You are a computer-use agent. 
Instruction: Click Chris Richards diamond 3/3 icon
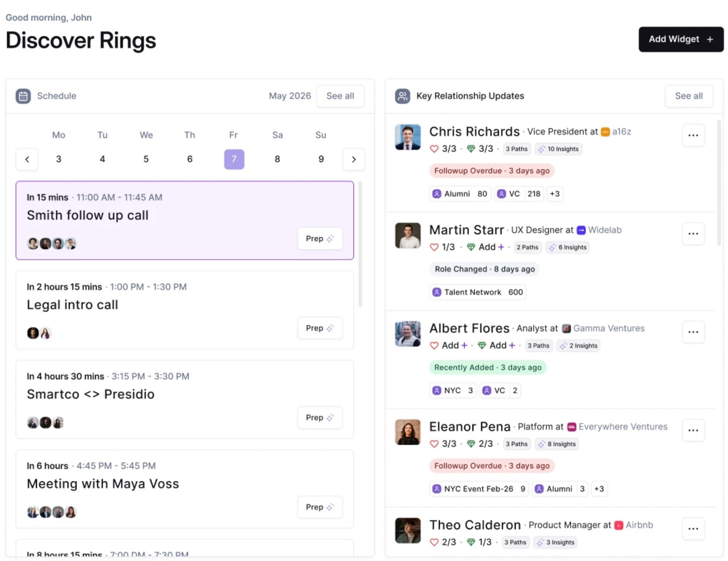[x=471, y=149]
